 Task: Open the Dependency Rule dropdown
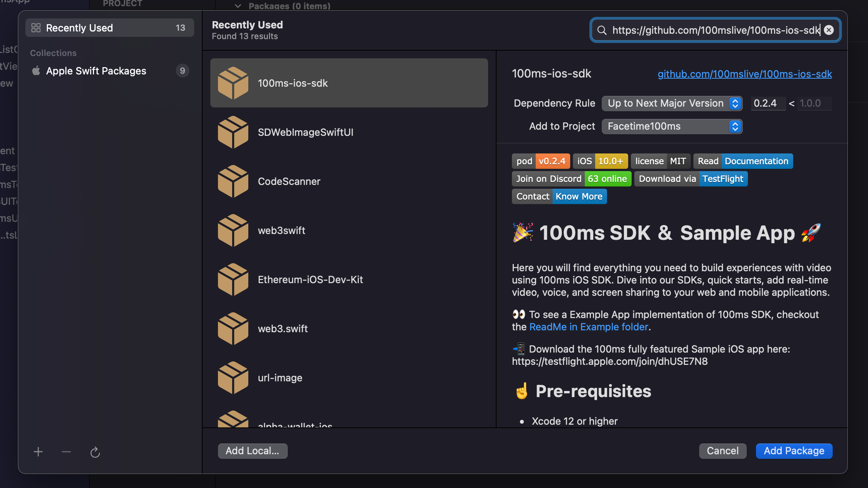click(672, 103)
